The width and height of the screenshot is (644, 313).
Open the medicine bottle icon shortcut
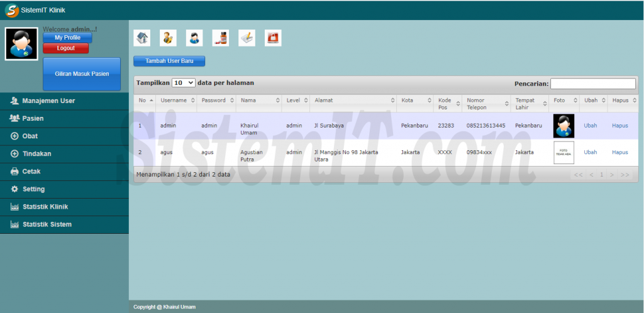(221, 38)
